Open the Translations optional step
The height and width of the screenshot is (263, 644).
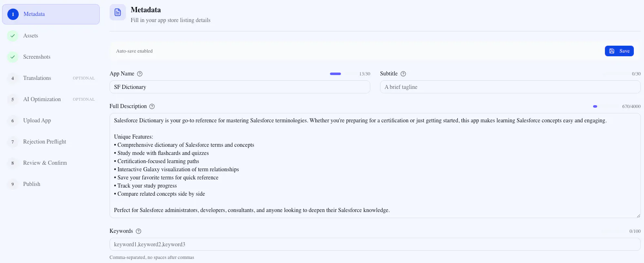tap(51, 78)
